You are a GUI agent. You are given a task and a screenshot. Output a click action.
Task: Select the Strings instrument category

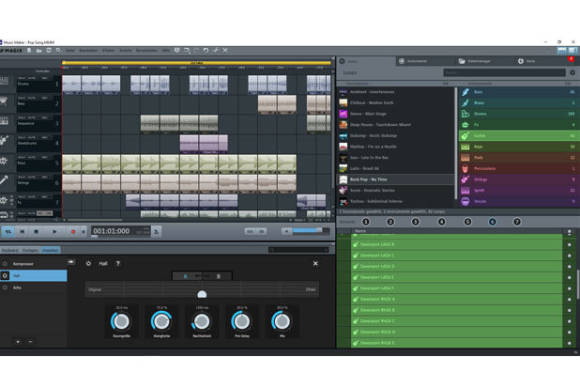click(519, 179)
